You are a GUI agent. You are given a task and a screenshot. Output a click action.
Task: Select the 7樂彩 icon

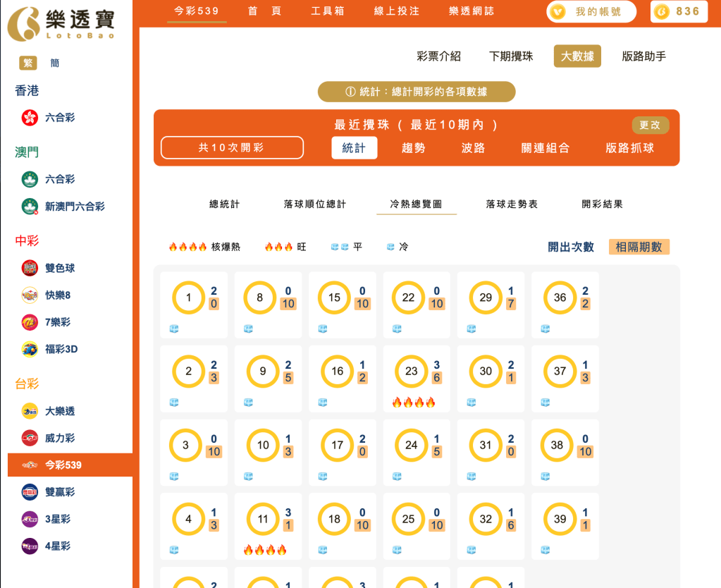29,321
